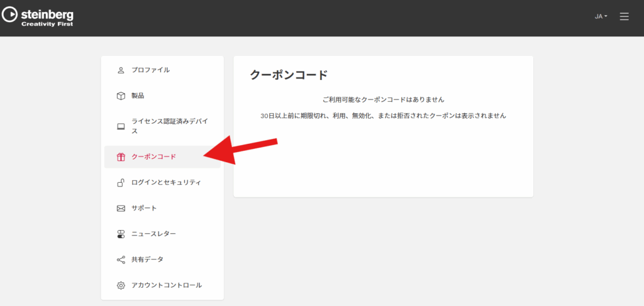Go to ライセンス認証済みデバイス
The width and height of the screenshot is (644, 306).
(x=162, y=126)
